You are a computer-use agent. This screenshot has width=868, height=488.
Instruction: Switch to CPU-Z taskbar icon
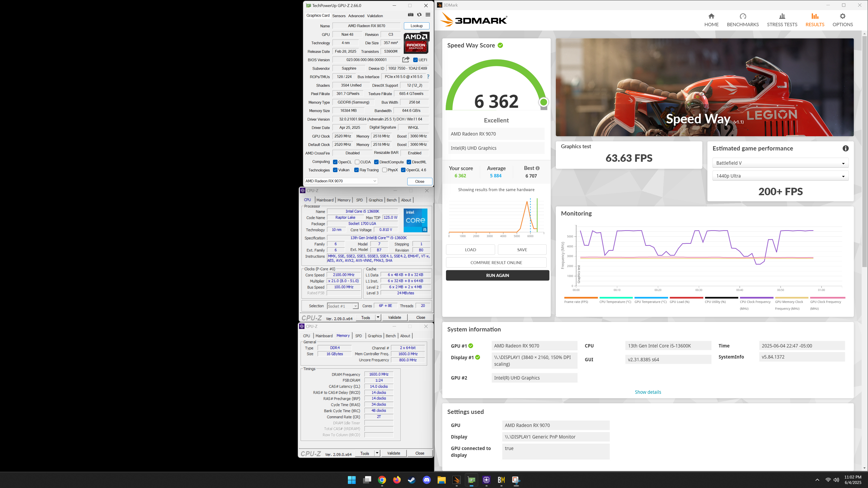click(486, 480)
